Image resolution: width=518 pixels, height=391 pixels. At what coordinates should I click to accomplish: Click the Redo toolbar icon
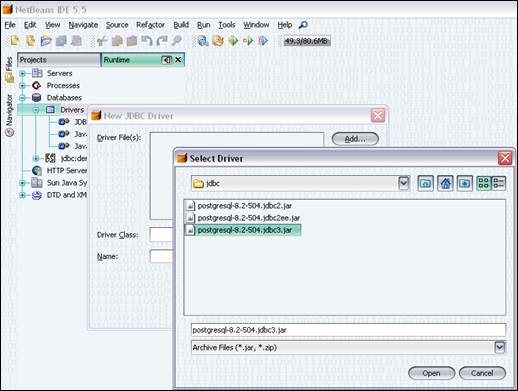point(162,41)
